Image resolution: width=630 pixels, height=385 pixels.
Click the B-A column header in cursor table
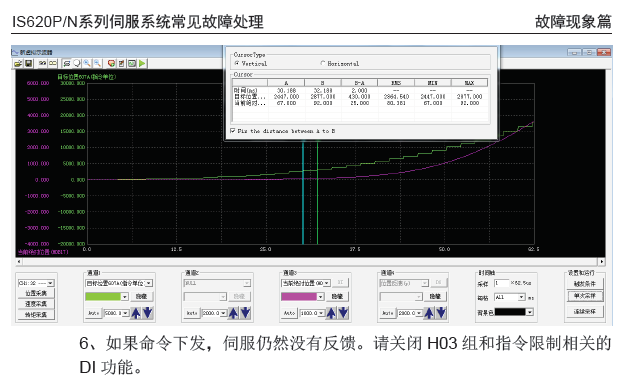pos(359,83)
